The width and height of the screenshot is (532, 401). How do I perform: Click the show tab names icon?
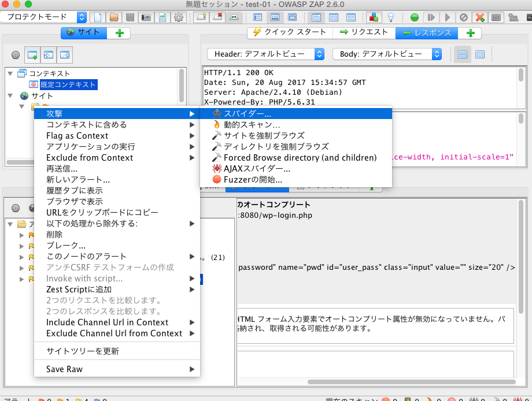click(x=234, y=17)
